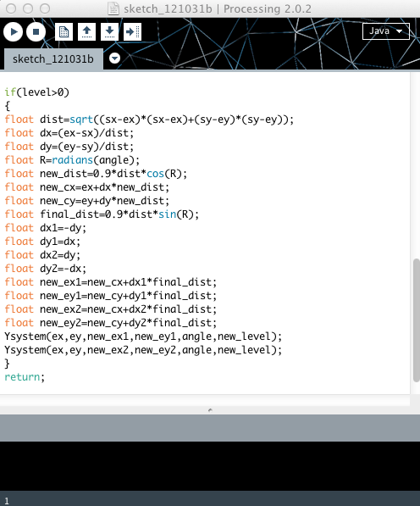
Task: Click the window zoom button
Action: coord(45,8)
